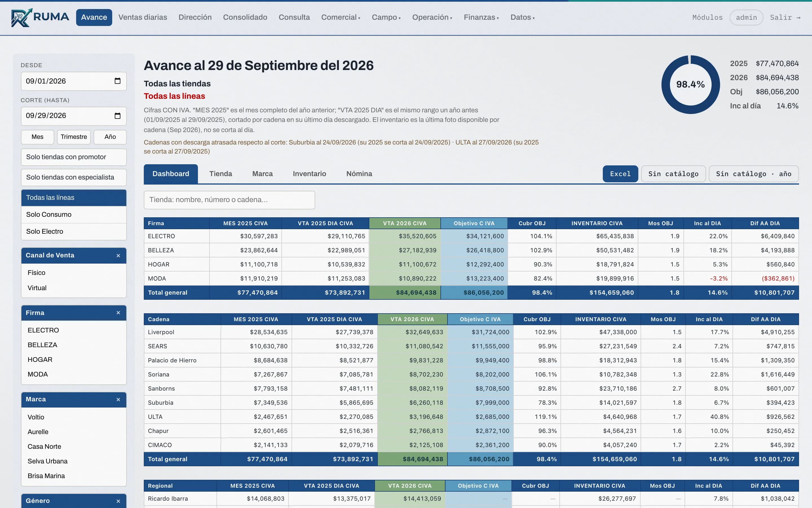Open the Finanzas dropdown menu
The image size is (812, 508).
coord(481,17)
